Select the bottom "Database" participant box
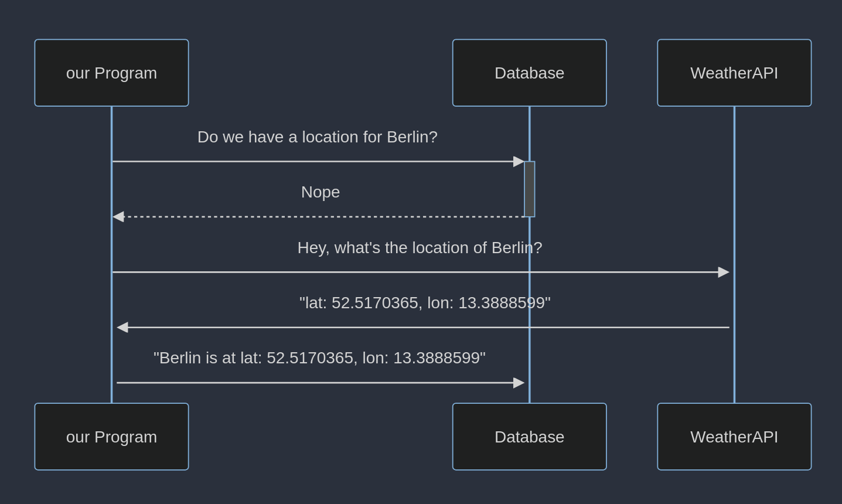842x504 pixels. [529, 436]
